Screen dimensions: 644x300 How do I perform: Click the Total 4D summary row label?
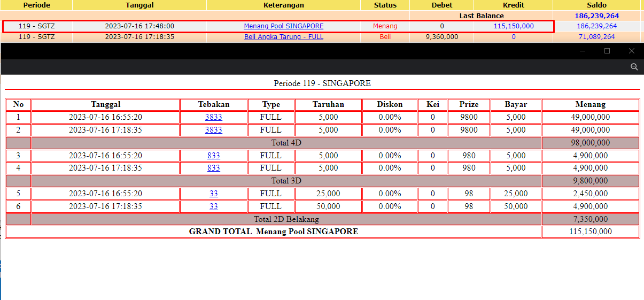pyautogui.click(x=286, y=143)
